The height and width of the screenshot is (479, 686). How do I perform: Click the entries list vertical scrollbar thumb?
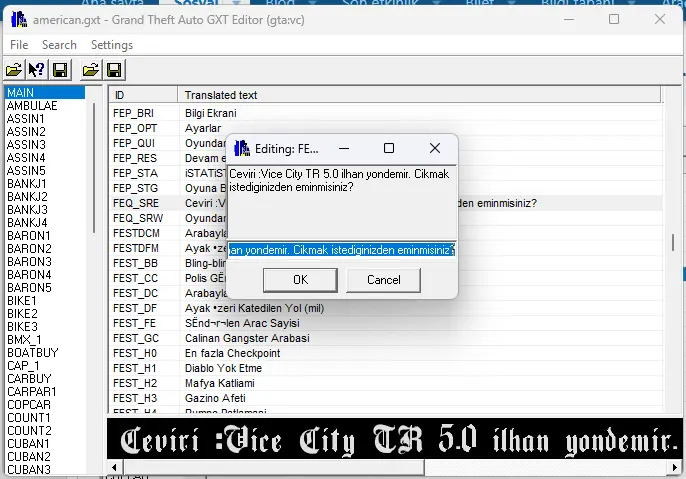point(673,243)
